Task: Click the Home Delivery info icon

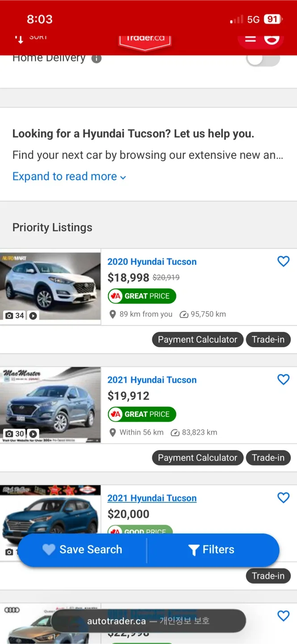Action: pos(96,59)
